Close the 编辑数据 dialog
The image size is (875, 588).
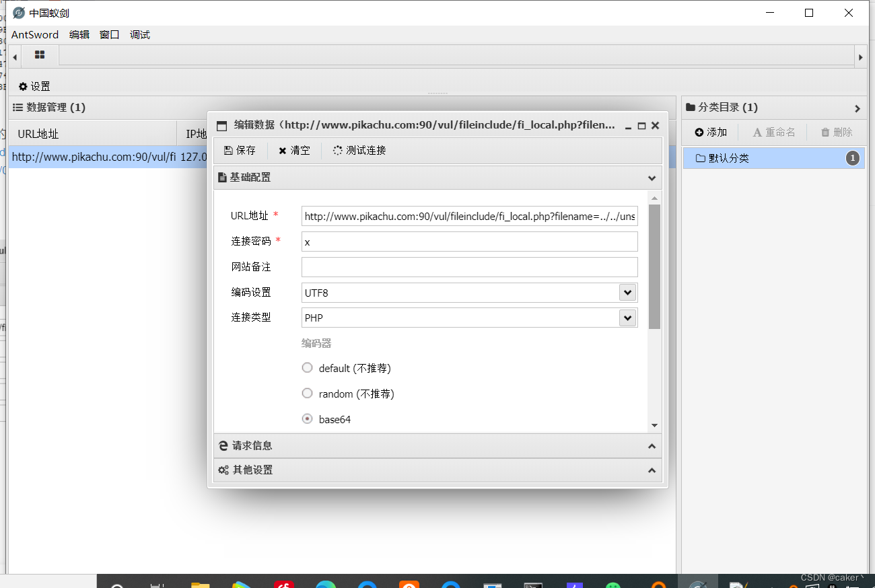[655, 126]
